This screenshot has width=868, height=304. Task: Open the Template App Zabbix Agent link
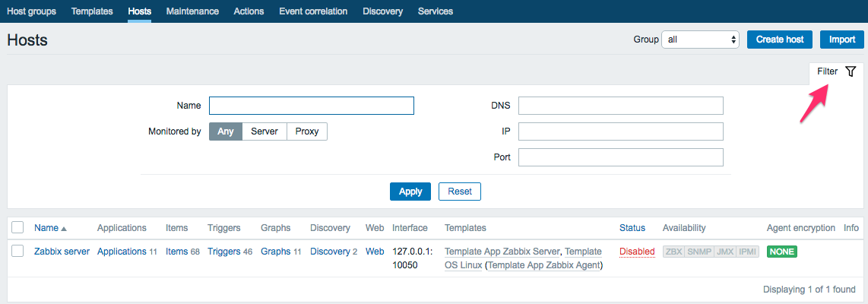[544, 265]
